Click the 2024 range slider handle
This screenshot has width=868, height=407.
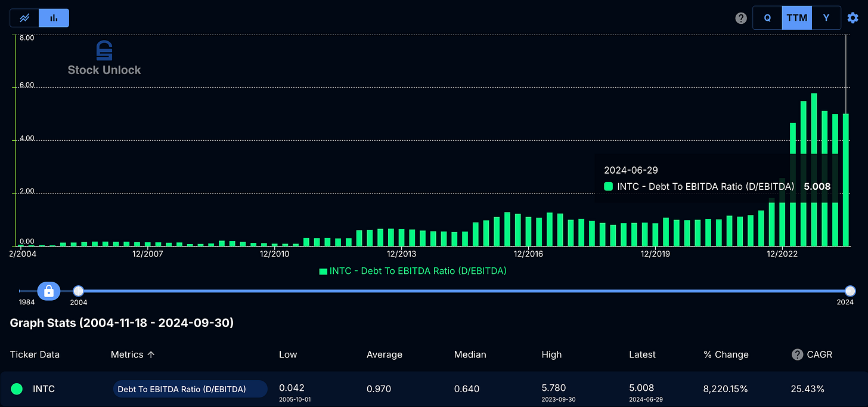point(850,291)
